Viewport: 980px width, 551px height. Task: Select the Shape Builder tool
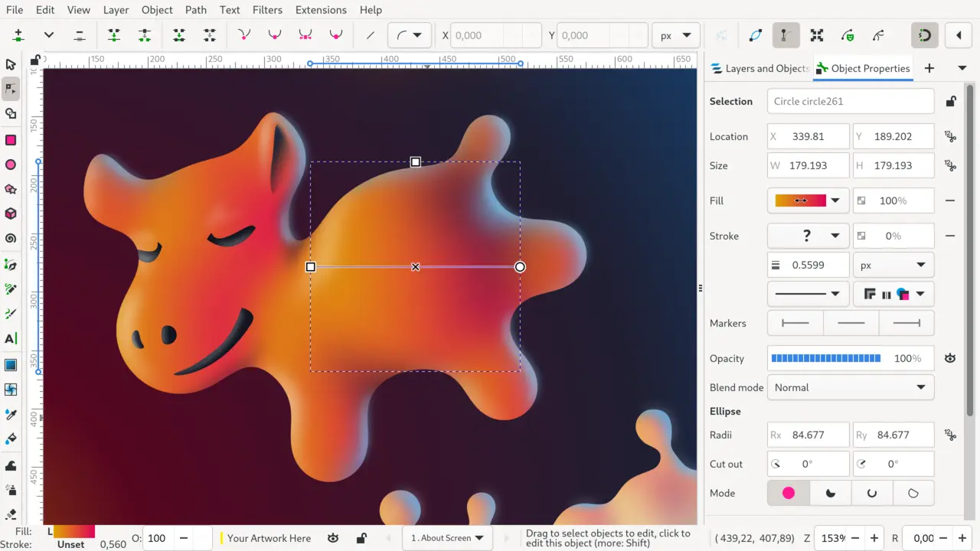click(x=11, y=114)
